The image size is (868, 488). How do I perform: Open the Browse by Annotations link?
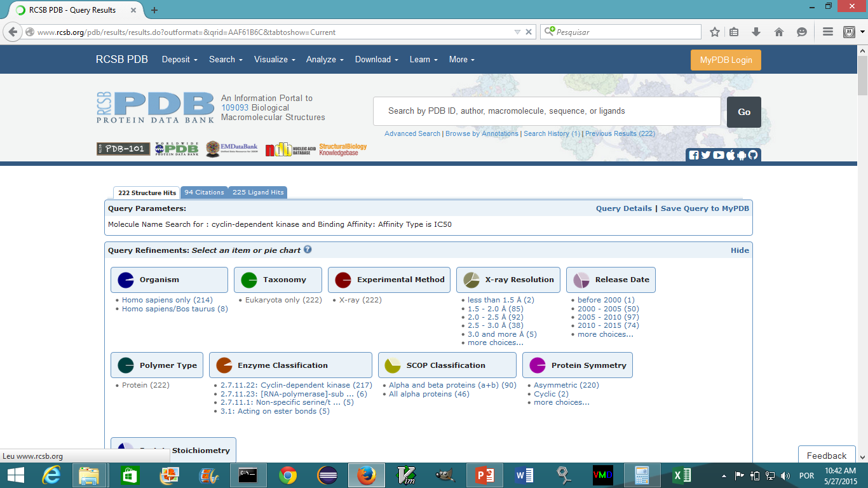point(482,133)
